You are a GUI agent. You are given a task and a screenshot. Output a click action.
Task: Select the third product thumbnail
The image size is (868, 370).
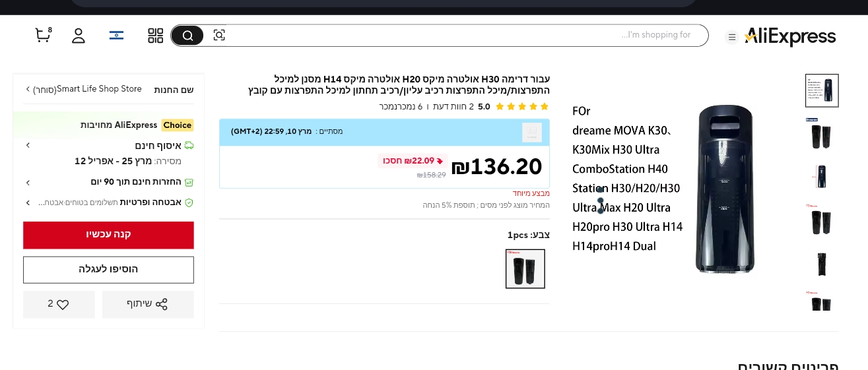pyautogui.click(x=822, y=177)
